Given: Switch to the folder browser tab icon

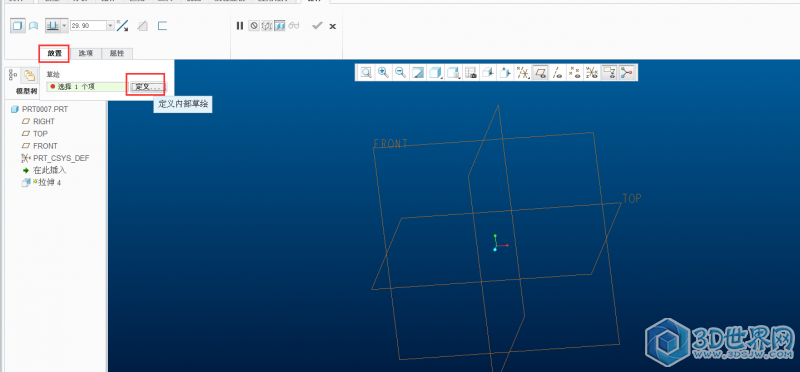Looking at the screenshot, I should [x=30, y=76].
